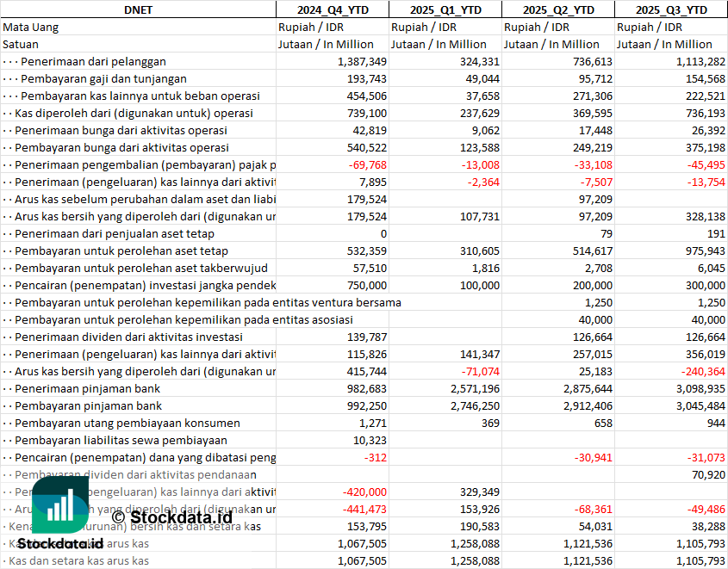Click red value -240,364 in 2025_Q3 column
Image resolution: width=728 pixels, height=569 pixels.
(703, 370)
